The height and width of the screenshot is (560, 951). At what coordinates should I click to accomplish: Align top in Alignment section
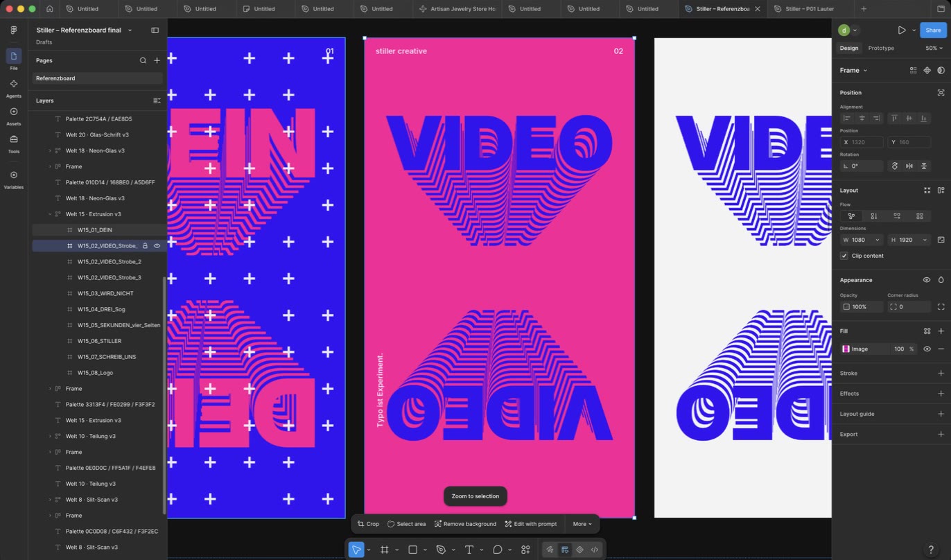(894, 119)
